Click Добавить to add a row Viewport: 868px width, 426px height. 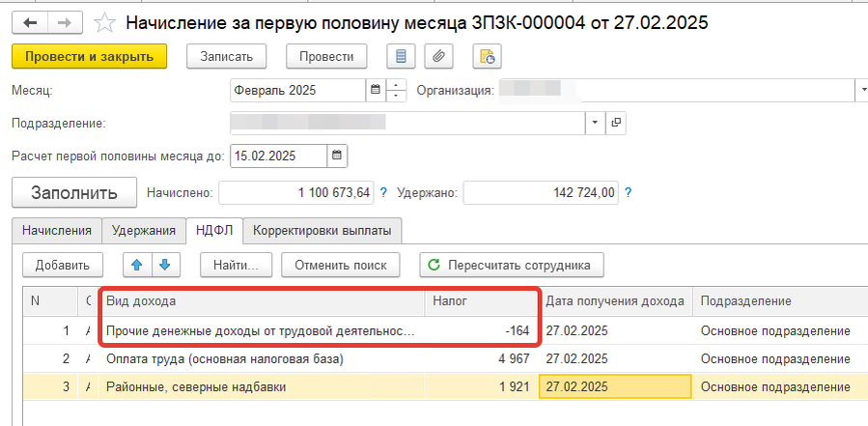[x=63, y=265]
